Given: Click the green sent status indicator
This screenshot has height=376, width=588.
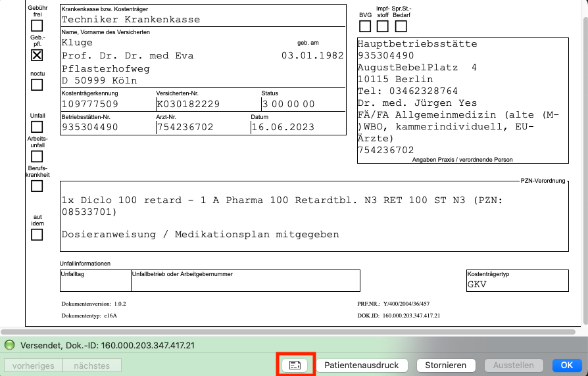Looking at the screenshot, I should coord(9,345).
